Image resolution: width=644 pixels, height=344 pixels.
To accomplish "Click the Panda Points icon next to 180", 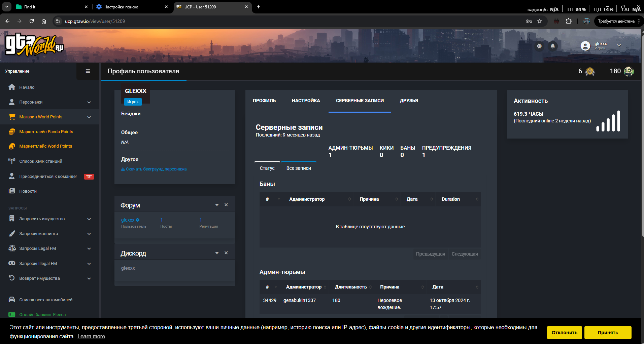I will [629, 71].
